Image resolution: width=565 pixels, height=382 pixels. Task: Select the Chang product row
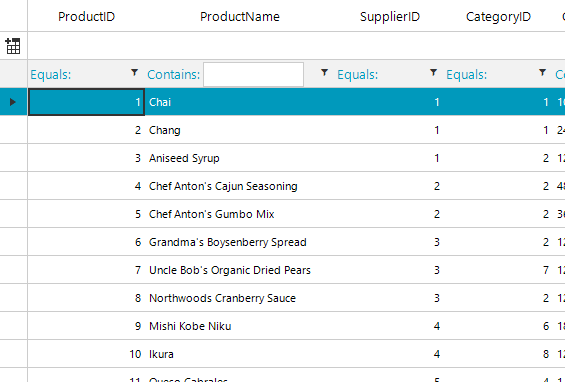click(296, 130)
